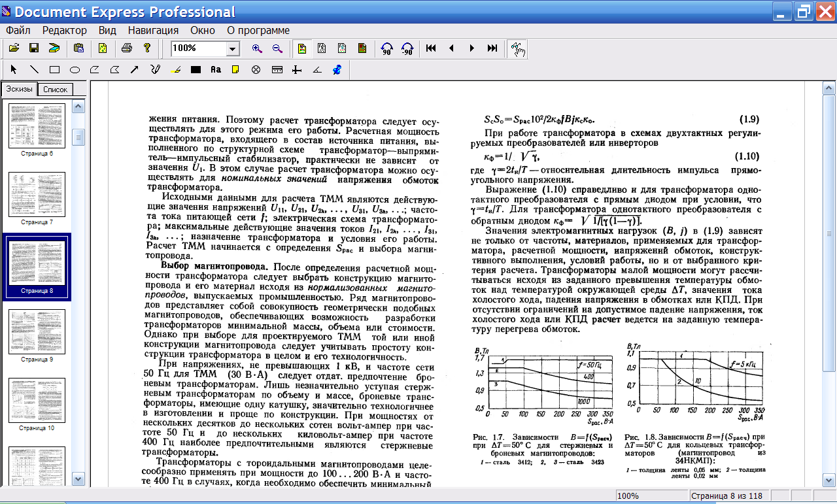
Task: Click the thumbnail panel scrollbar handle
Action: pyautogui.click(x=78, y=137)
